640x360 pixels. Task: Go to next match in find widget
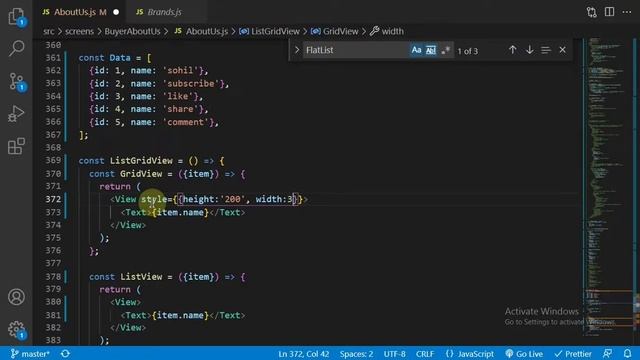pyautogui.click(x=529, y=50)
